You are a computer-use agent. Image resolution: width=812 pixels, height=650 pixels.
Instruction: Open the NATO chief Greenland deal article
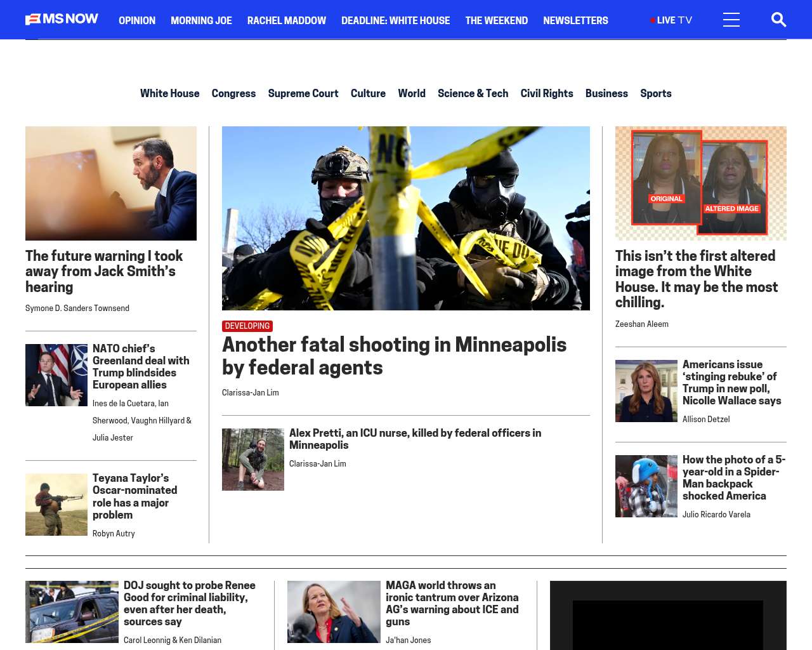click(x=141, y=366)
